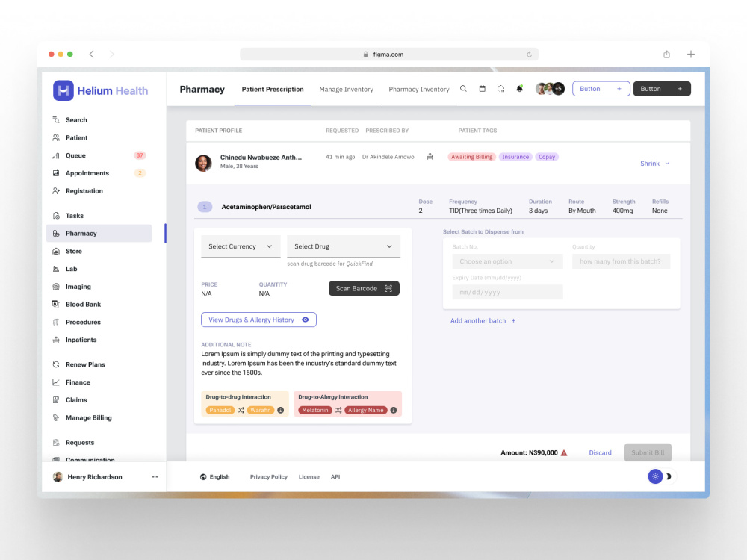Screen dimensions: 747x560
Task: Click the Manage Billing sidebar icon
Action: pos(56,418)
